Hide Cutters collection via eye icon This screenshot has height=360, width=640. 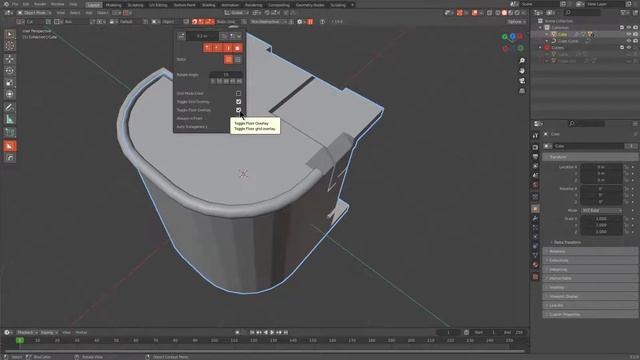(629, 47)
